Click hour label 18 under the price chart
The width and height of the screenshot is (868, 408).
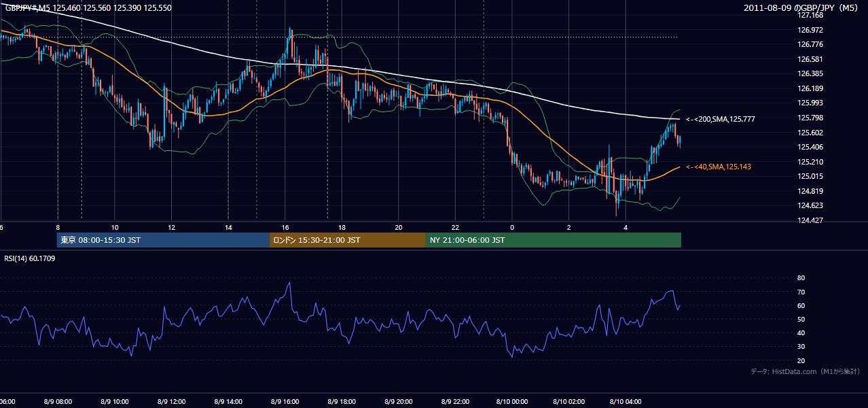(342, 227)
